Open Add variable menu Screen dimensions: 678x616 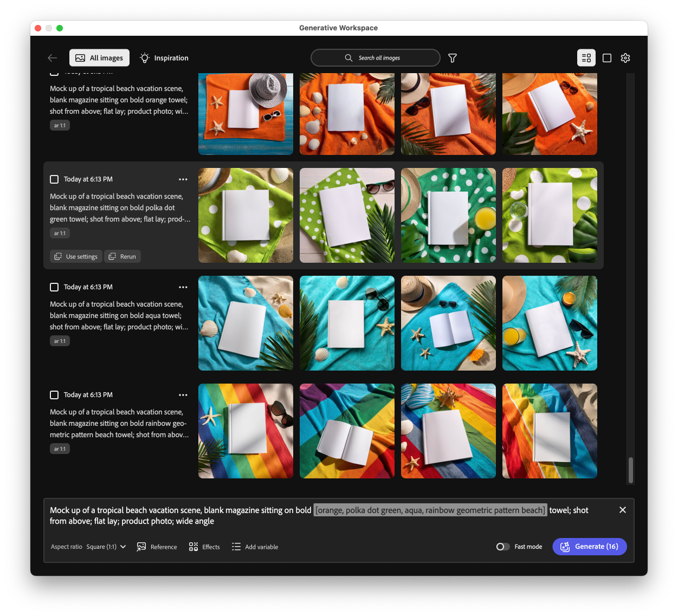point(255,547)
